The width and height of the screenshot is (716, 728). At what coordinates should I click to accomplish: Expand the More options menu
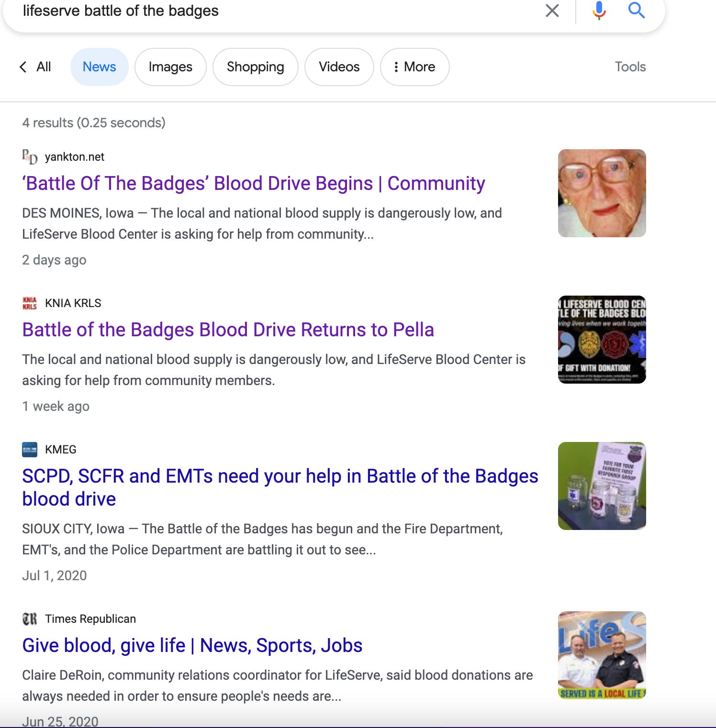[x=414, y=67]
